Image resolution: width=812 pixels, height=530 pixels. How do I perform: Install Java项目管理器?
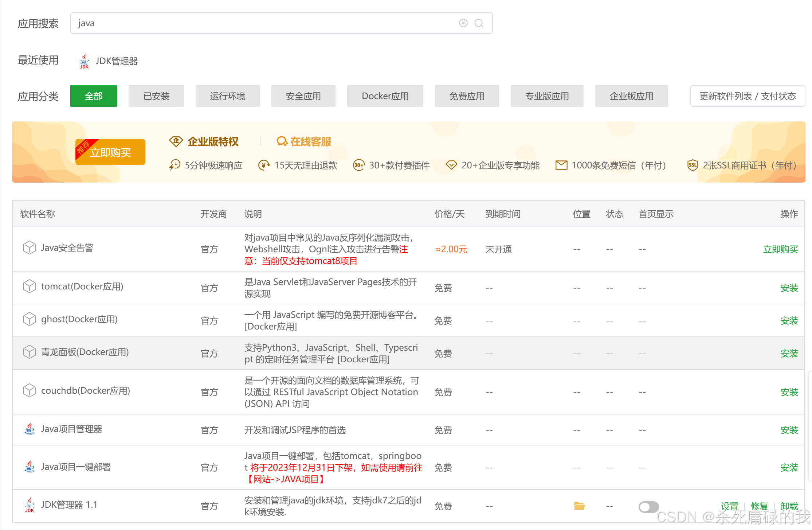(789, 430)
